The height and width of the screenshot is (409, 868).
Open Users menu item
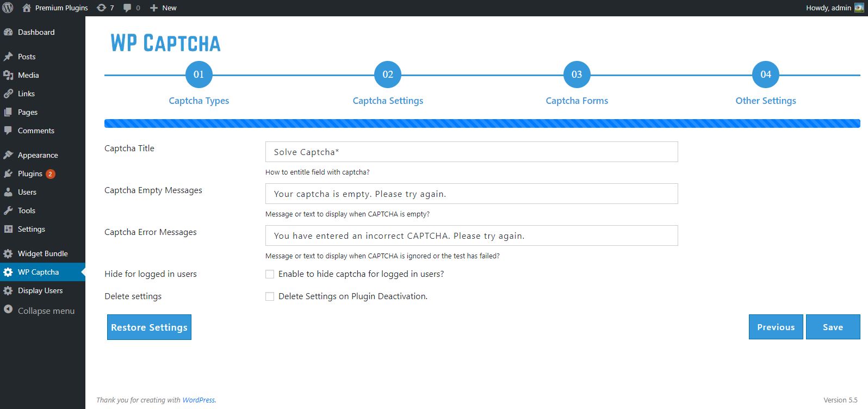[42, 192]
